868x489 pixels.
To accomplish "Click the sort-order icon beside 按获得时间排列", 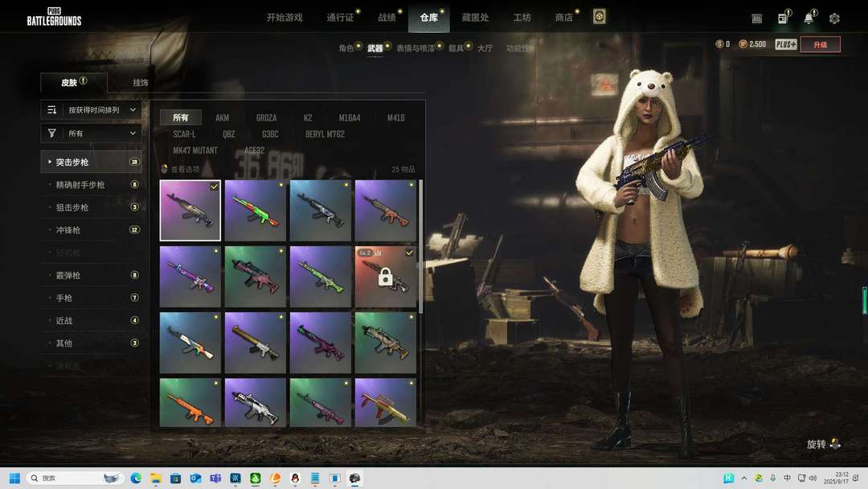I will coord(52,109).
